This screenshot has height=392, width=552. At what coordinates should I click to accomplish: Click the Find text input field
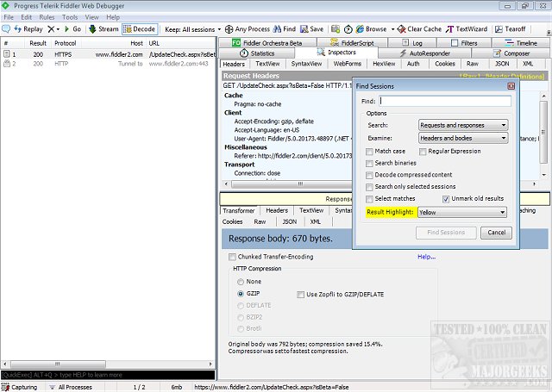pyautogui.click(x=445, y=102)
